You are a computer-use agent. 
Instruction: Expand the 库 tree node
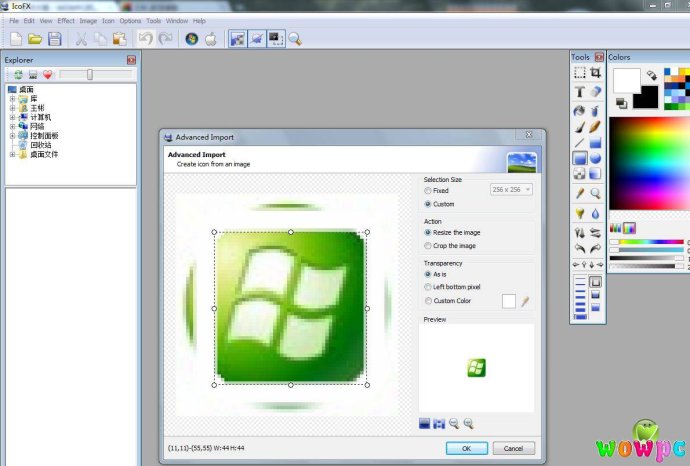[x=12, y=99]
